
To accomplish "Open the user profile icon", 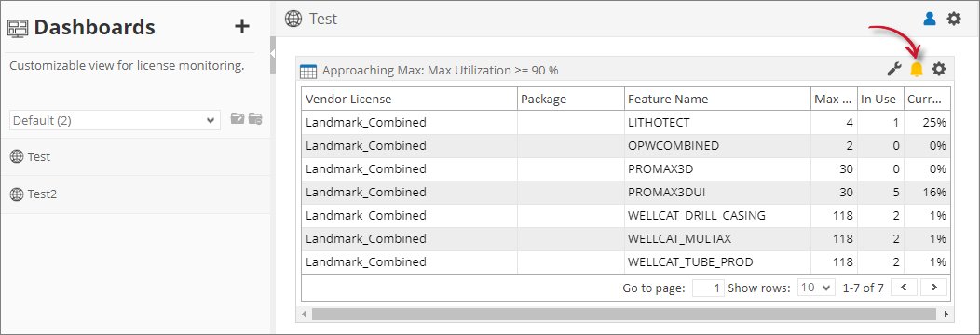I will (930, 20).
